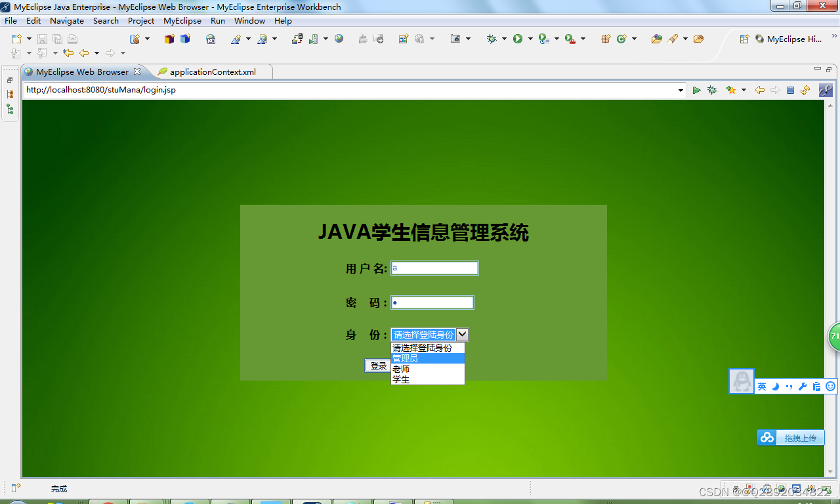Image resolution: width=840 pixels, height=504 pixels.
Task: Close the MyEclipse Web Browser tab
Action: pyautogui.click(x=137, y=72)
